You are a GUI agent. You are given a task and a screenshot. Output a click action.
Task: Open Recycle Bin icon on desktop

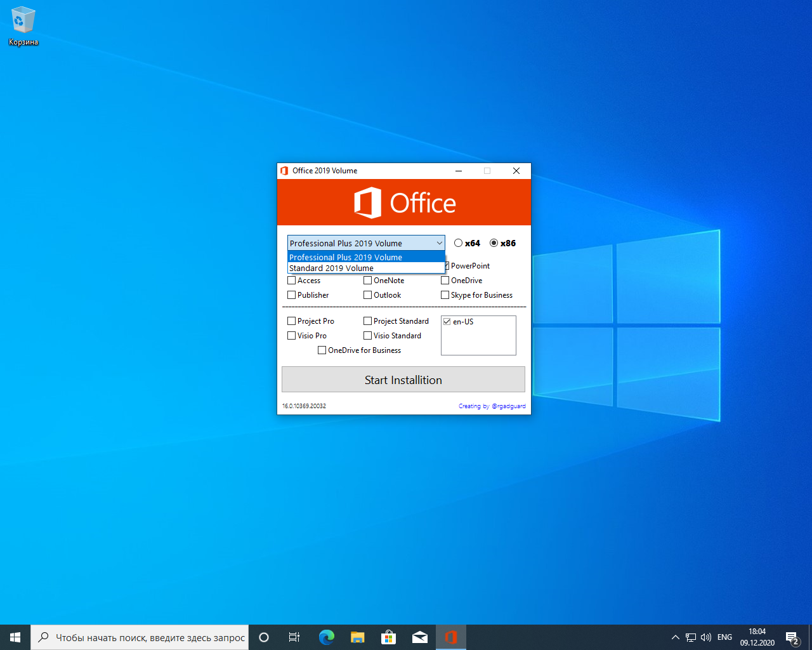(23, 27)
